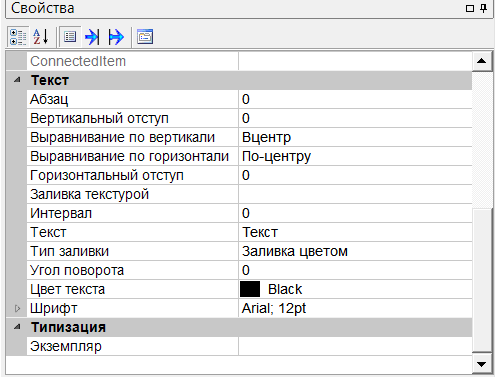Click the Экземпляр value cell

click(x=355, y=346)
